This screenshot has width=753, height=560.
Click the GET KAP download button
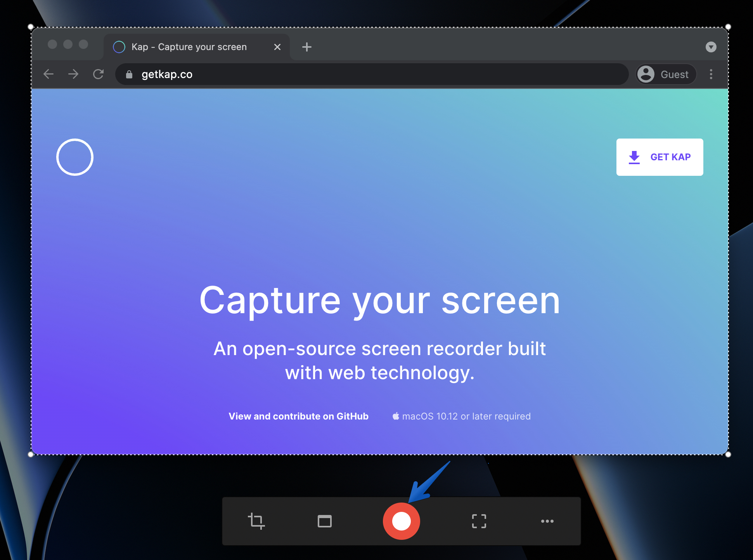pos(660,157)
